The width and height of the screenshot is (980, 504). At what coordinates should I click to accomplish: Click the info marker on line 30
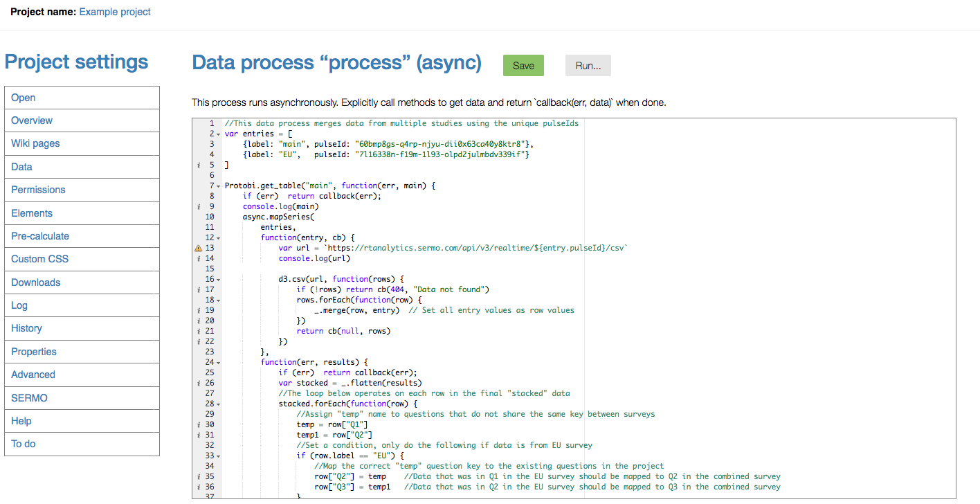point(199,424)
